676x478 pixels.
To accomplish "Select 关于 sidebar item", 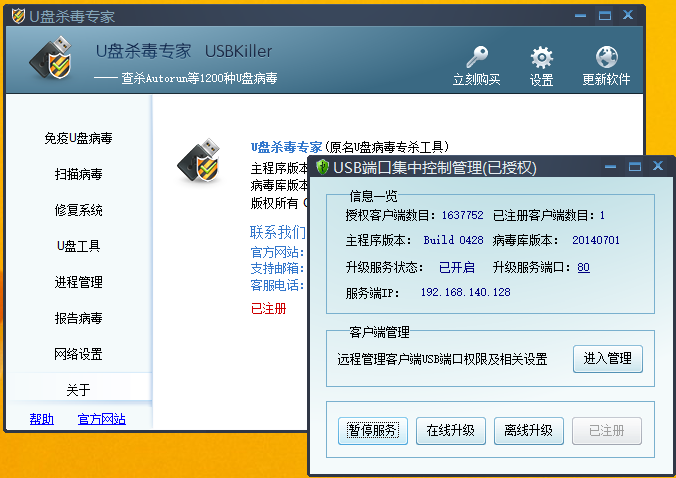I will pyautogui.click(x=78, y=390).
